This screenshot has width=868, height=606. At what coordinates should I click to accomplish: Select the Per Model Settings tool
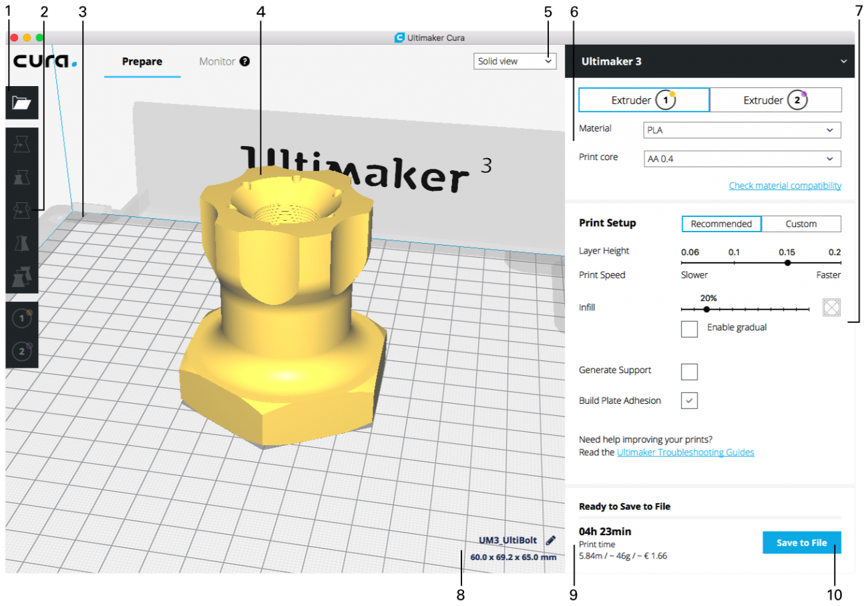tap(22, 276)
